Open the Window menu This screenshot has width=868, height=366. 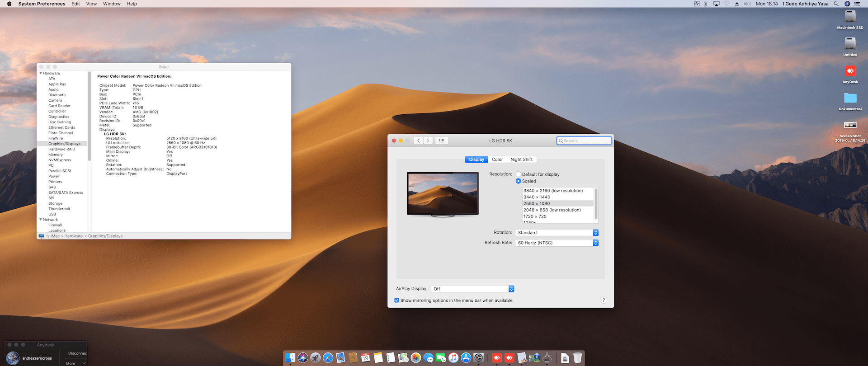[x=112, y=4]
